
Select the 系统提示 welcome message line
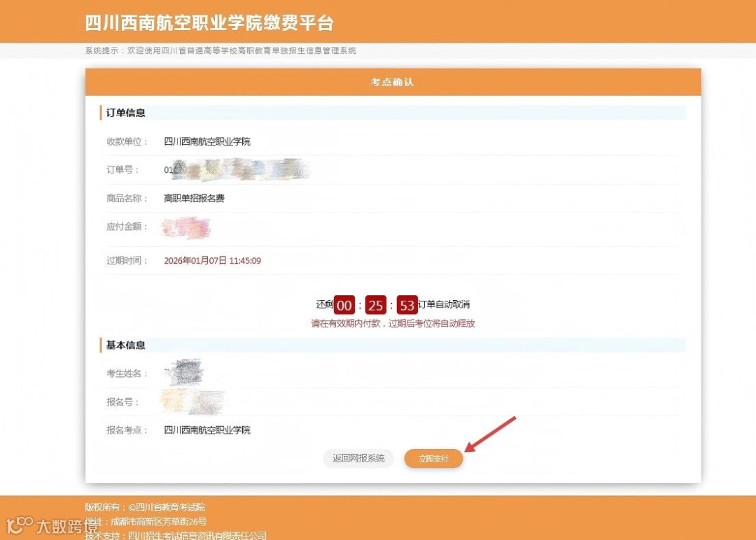(x=220, y=50)
